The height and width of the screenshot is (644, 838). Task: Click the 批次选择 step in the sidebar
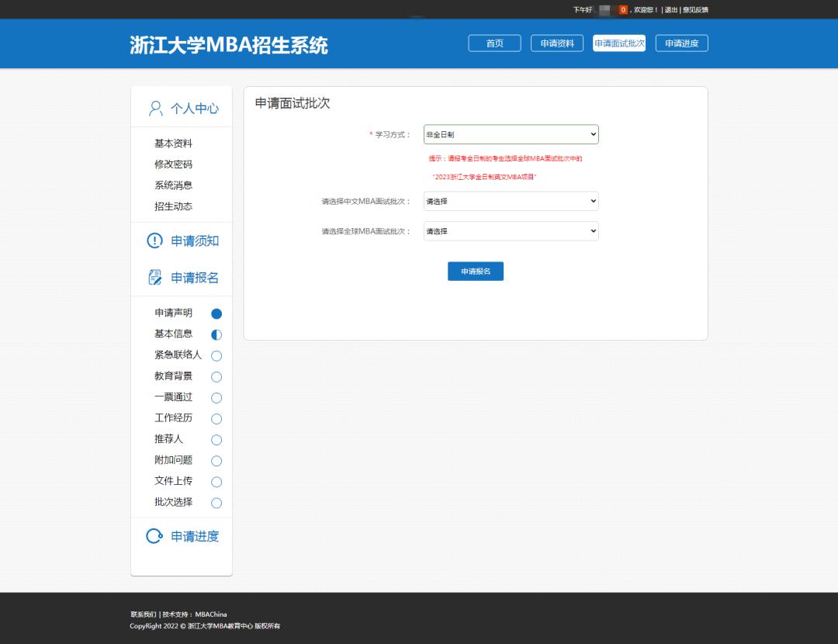(172, 502)
